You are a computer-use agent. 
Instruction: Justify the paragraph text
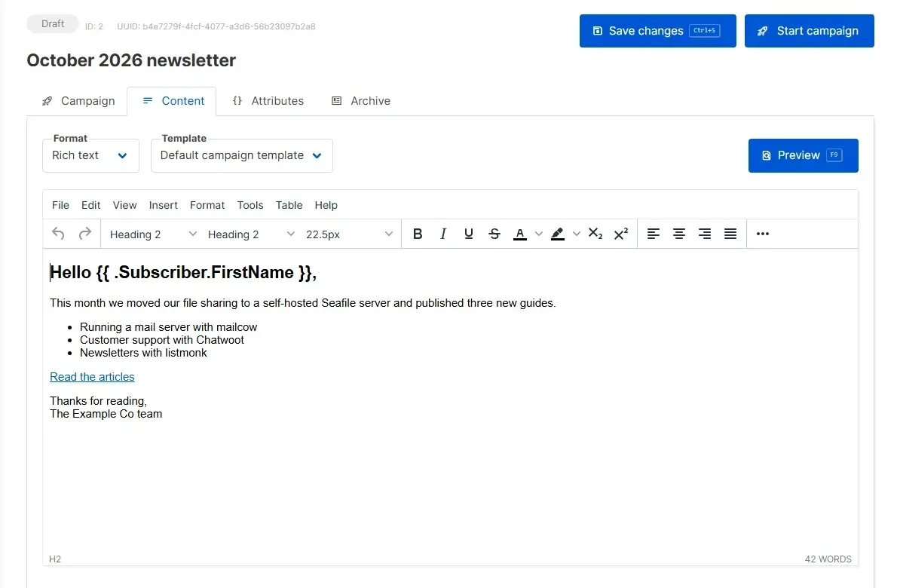click(730, 234)
